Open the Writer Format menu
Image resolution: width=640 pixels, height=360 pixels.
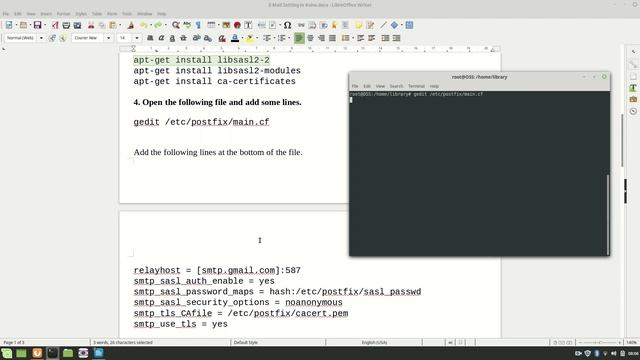pyautogui.click(x=63, y=14)
